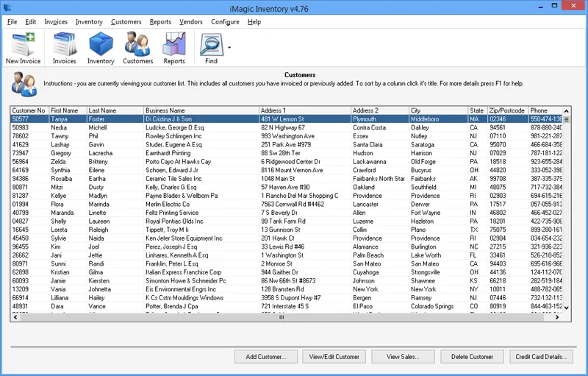588x376 pixels.
Task: Sort by Address 1 column header
Action: (305, 110)
